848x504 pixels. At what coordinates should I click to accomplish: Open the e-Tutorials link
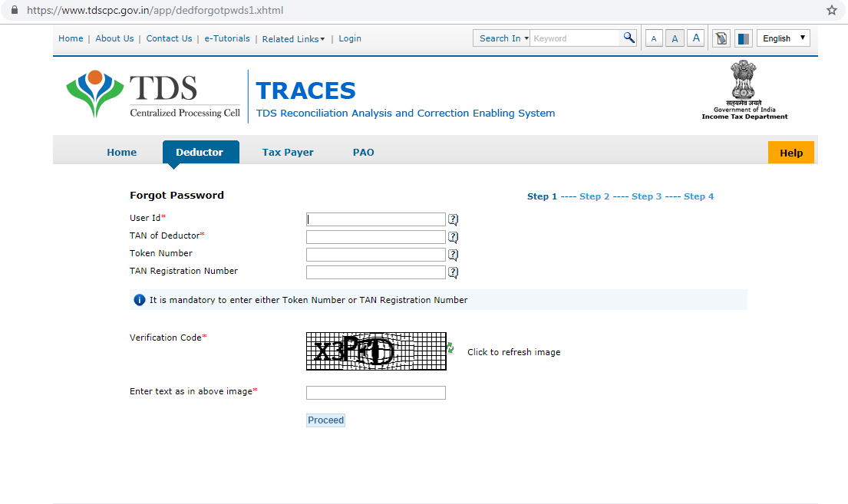pyautogui.click(x=227, y=38)
